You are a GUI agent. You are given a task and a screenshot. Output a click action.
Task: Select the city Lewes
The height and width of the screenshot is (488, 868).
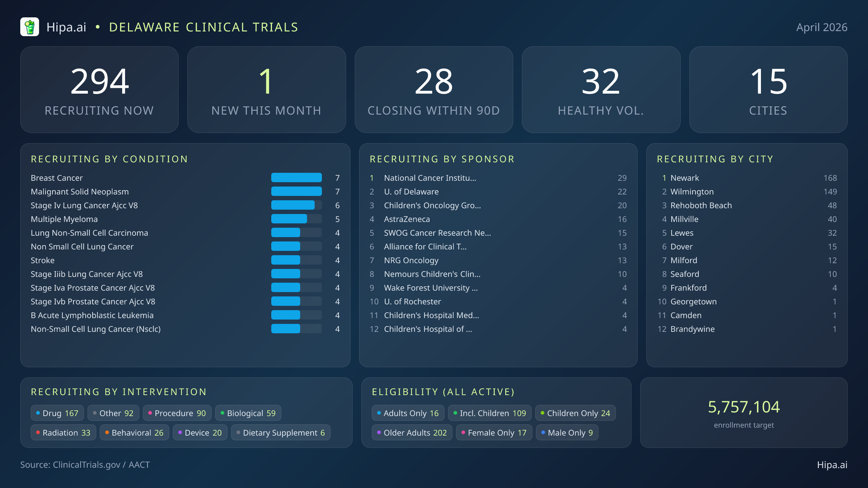pos(747,233)
